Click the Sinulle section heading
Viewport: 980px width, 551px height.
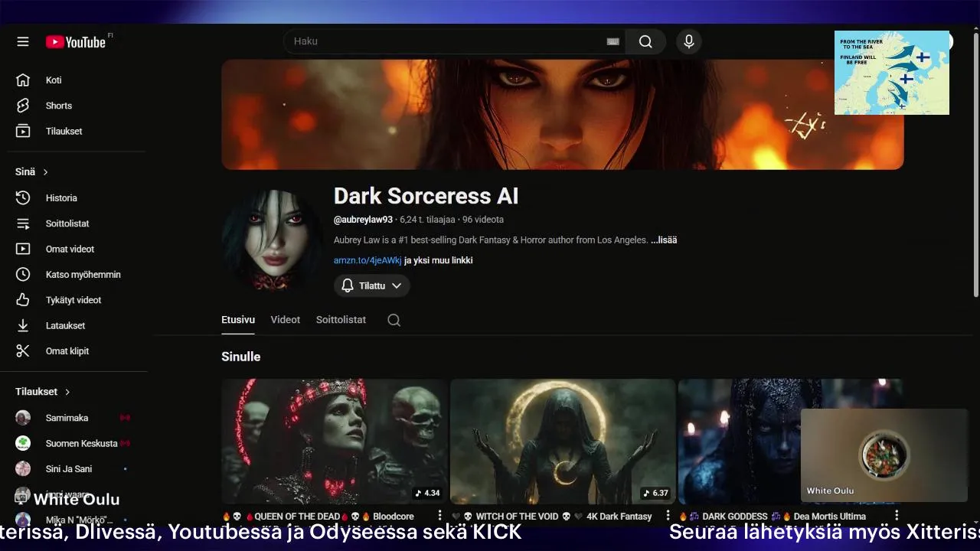point(241,357)
